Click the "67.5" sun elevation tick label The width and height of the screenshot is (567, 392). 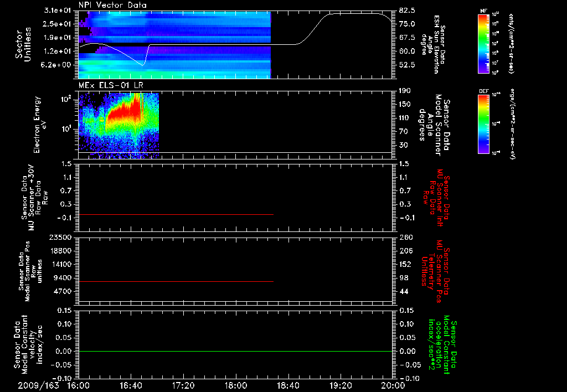(x=407, y=38)
